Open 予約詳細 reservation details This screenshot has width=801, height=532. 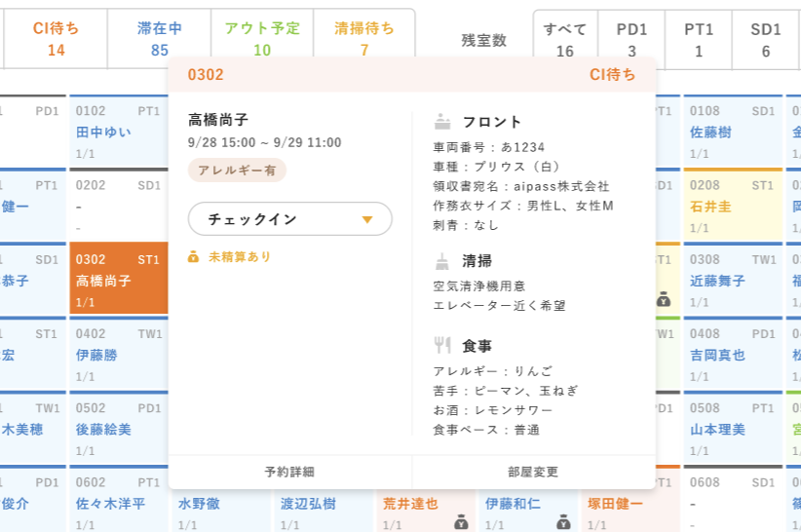pyautogui.click(x=289, y=472)
